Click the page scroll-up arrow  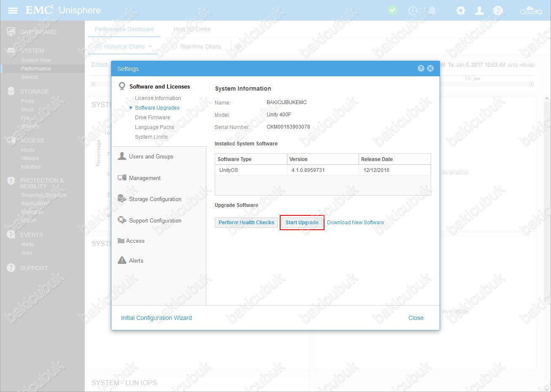point(547,99)
